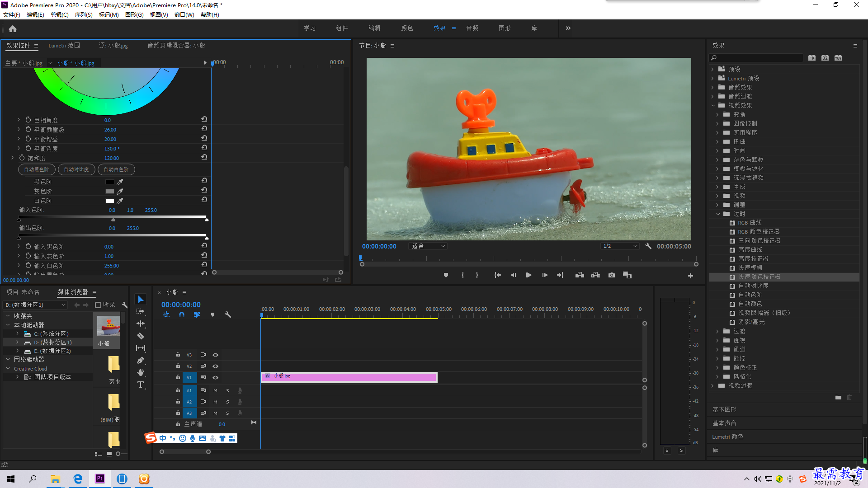Screen dimensions: 868x488
Task: Click the new custom bin folder icon
Action: point(838,398)
